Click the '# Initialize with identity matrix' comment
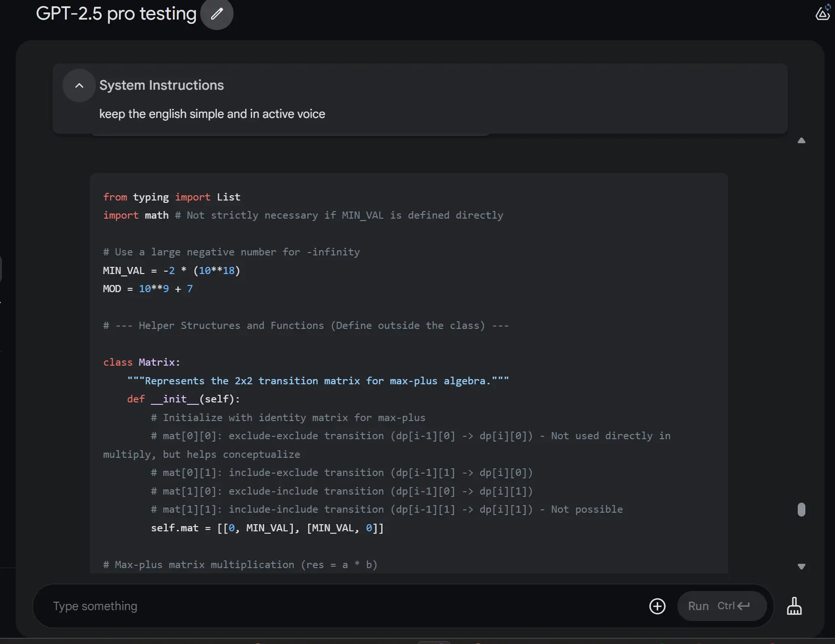The width and height of the screenshot is (835, 644). pos(288,418)
